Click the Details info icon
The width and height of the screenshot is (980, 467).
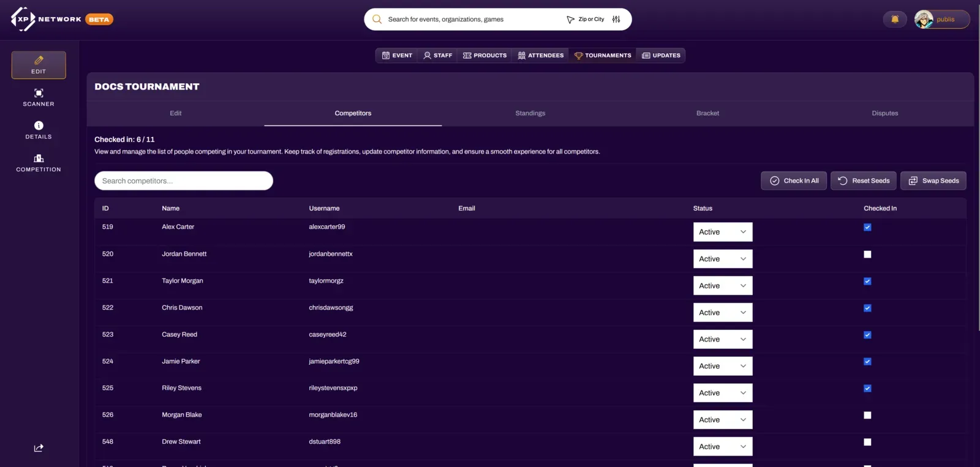click(x=39, y=125)
